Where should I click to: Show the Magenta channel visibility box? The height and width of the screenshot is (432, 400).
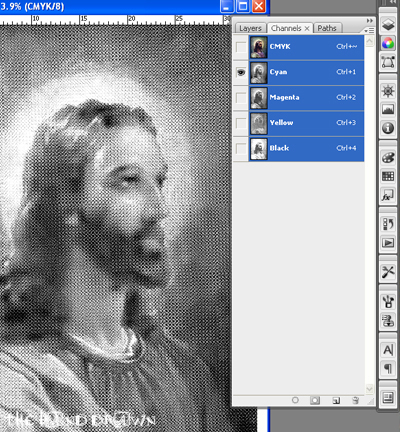tap(241, 98)
